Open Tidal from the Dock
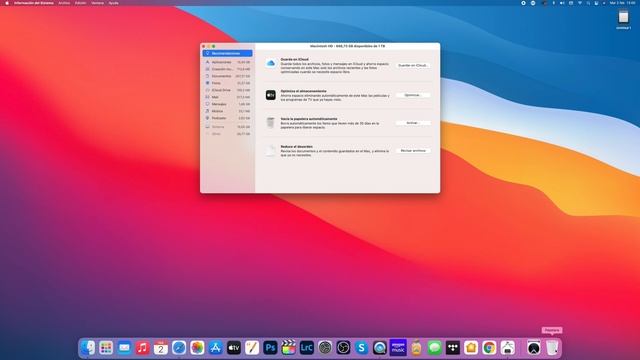This screenshot has height=360, width=640. [453, 348]
